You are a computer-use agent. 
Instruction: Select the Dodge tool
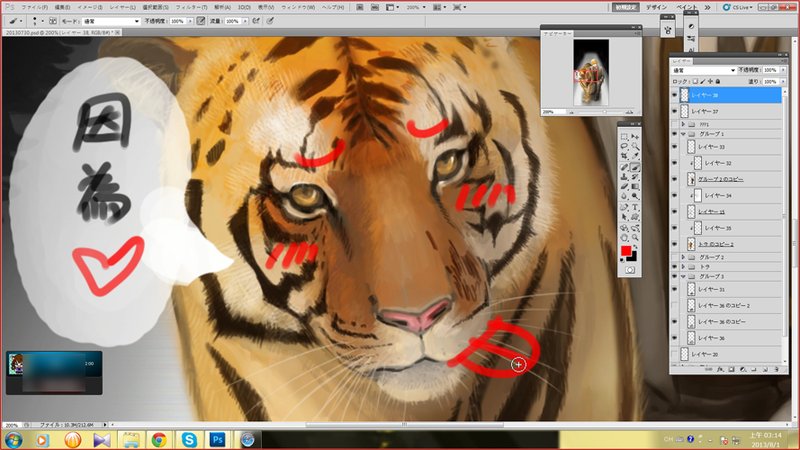635,196
